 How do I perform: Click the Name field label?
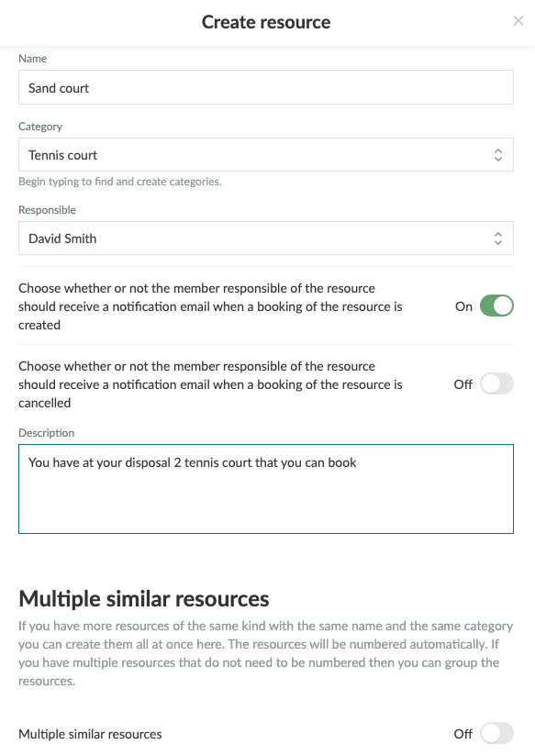pyautogui.click(x=32, y=59)
